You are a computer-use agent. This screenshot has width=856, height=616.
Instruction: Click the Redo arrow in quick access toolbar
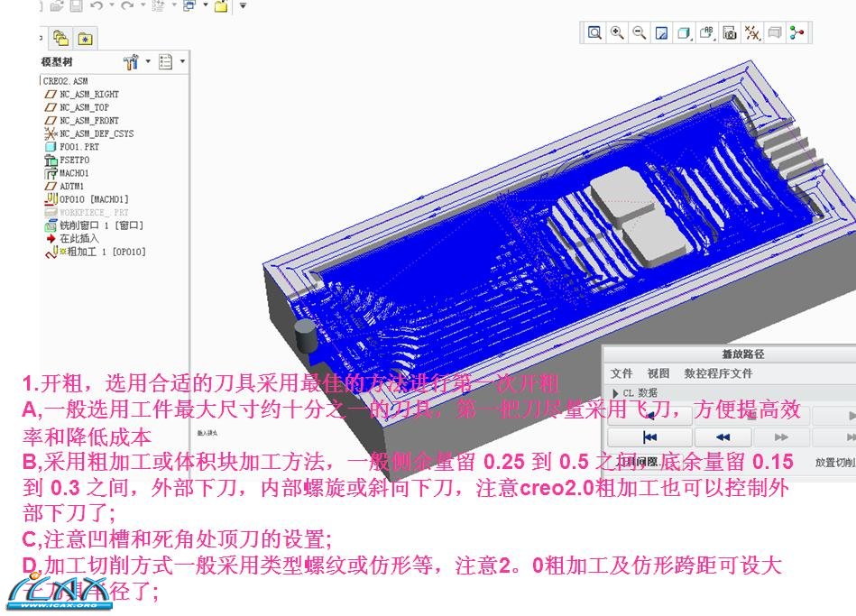pyautogui.click(x=127, y=5)
